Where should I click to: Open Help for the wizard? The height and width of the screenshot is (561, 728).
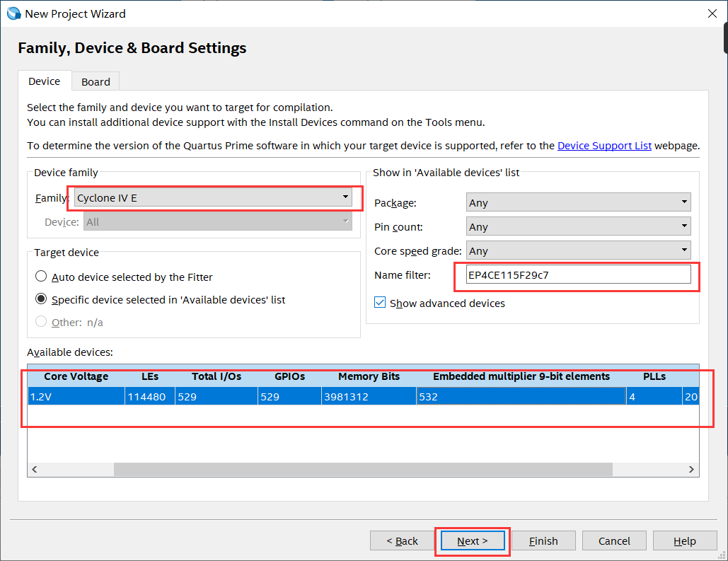click(685, 540)
